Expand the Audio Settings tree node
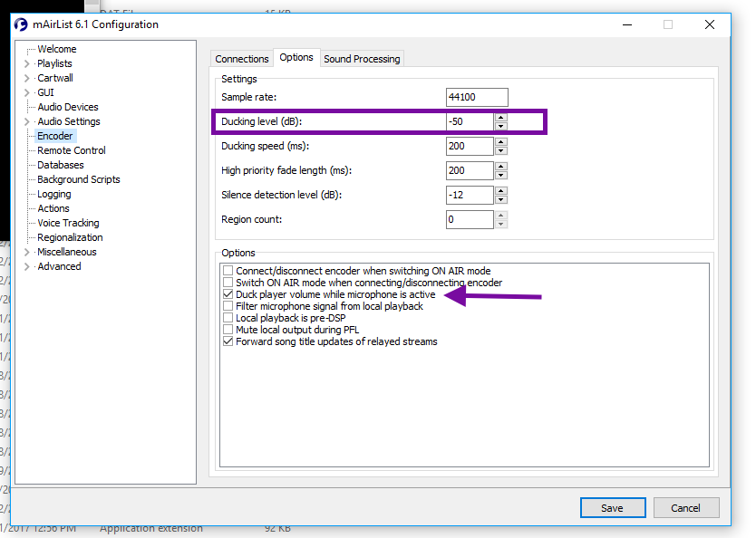The image size is (756, 538). point(26,121)
